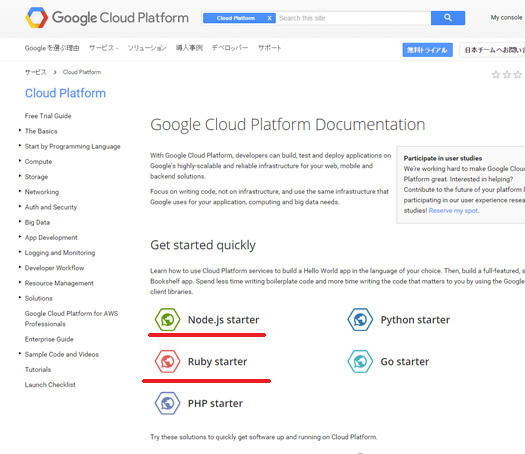Expand Resource Management section

tap(59, 283)
